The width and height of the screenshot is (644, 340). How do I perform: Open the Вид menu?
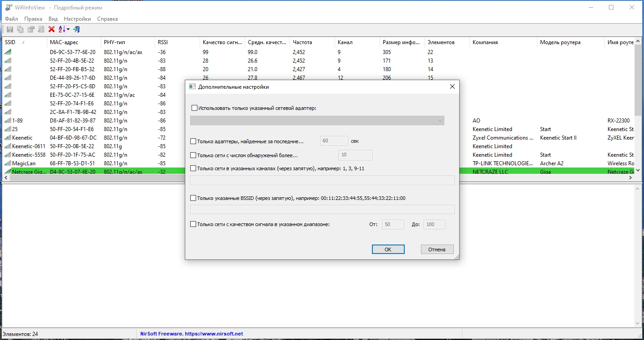tap(53, 19)
